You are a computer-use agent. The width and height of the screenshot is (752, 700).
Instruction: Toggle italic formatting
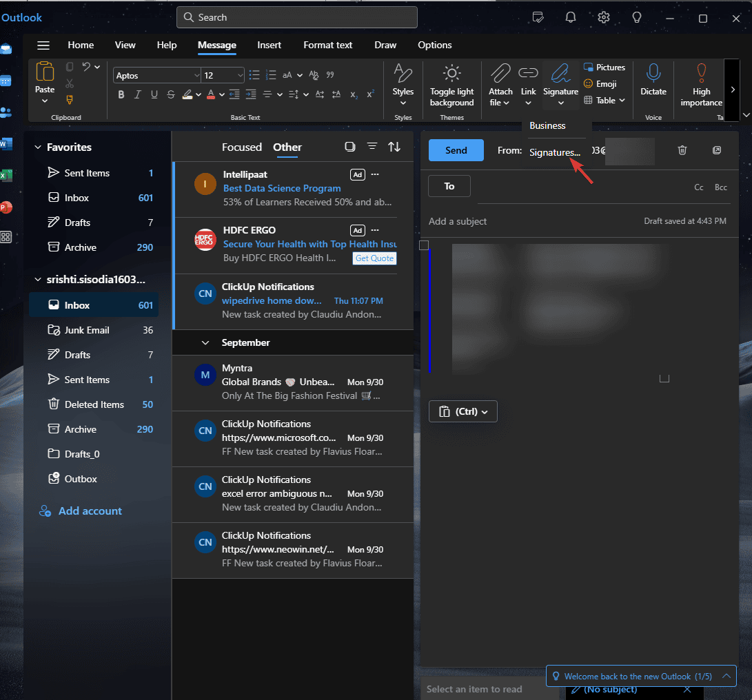coord(138,94)
